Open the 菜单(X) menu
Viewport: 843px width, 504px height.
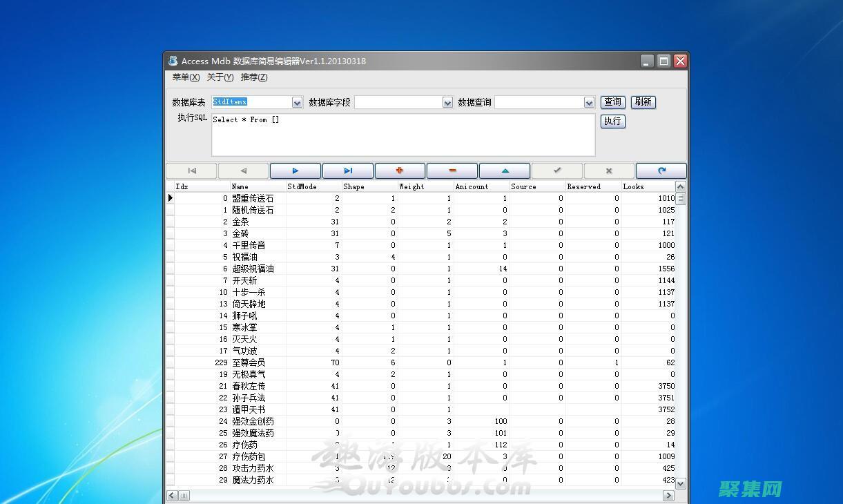coord(186,77)
